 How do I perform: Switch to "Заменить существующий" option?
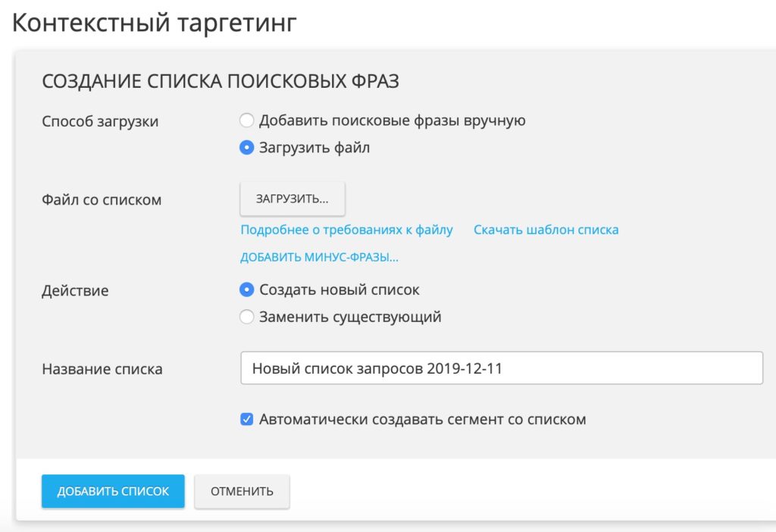point(247,317)
